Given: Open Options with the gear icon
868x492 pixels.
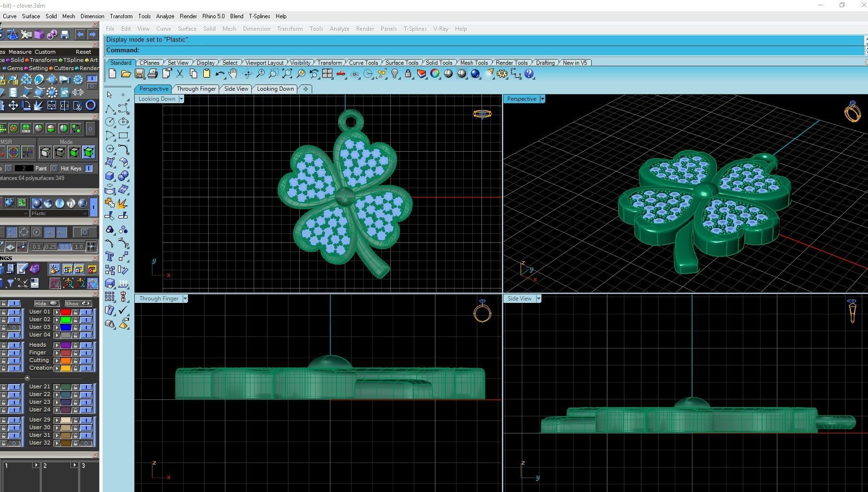Looking at the screenshot, I should [x=502, y=74].
